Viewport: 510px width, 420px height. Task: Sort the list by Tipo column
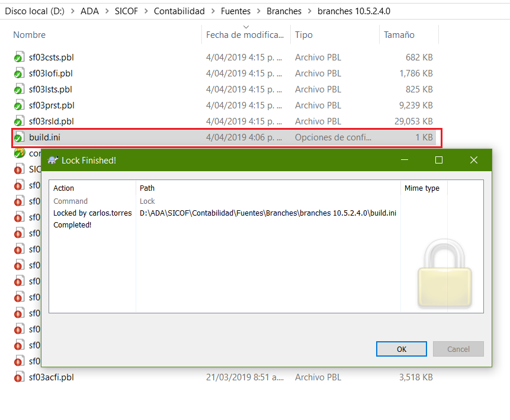(304, 35)
